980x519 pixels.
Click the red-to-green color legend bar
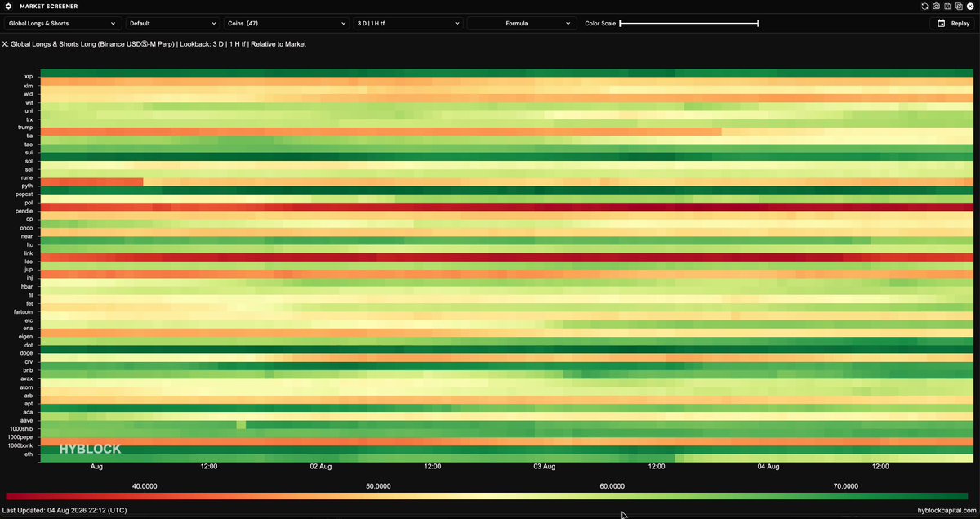[x=487, y=495]
